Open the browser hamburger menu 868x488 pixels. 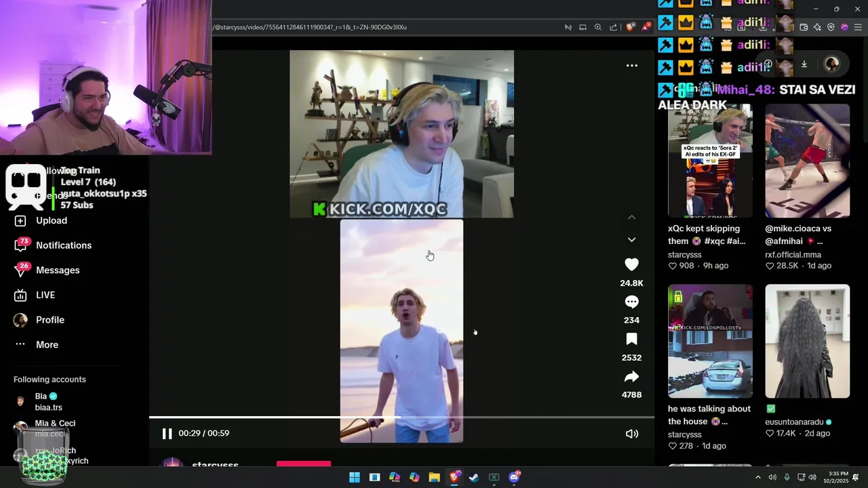[x=858, y=27]
